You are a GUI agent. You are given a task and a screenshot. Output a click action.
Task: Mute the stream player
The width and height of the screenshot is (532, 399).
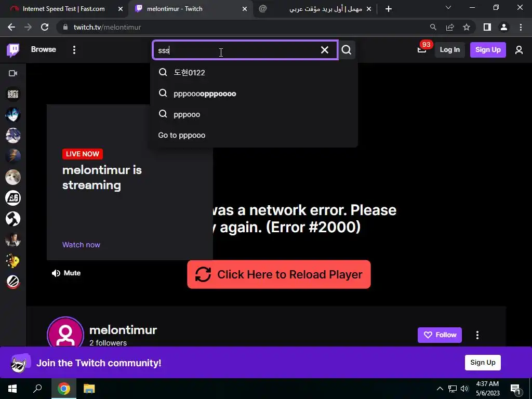(x=66, y=273)
